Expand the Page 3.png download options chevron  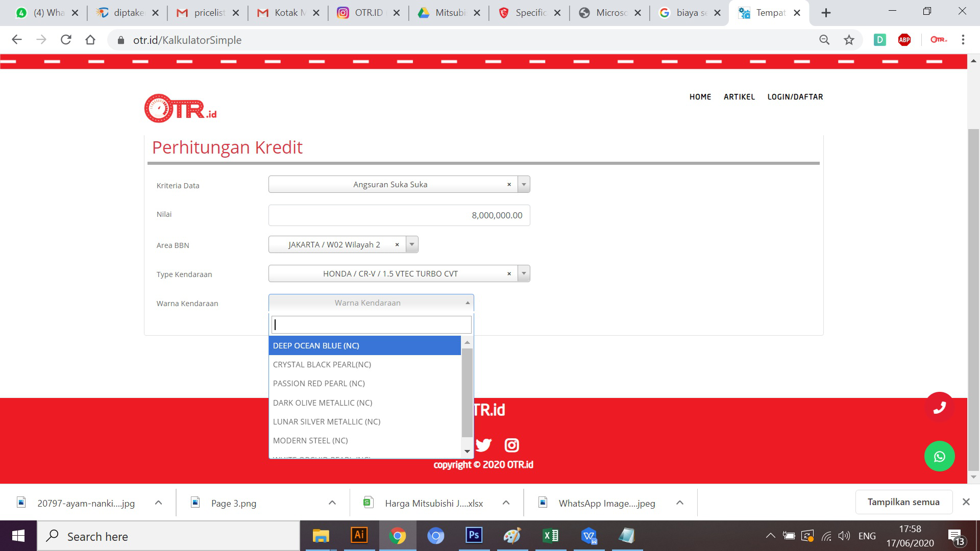click(332, 503)
